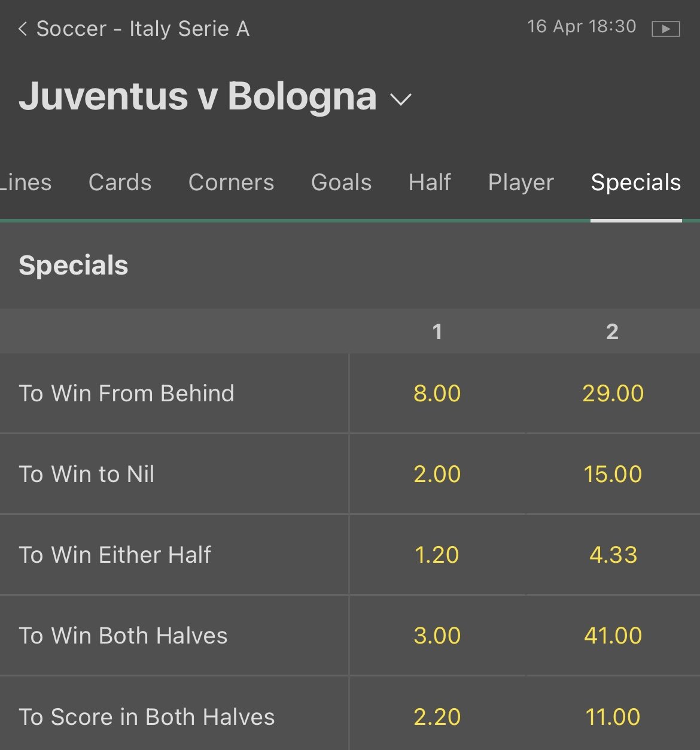This screenshot has height=750, width=700.
Task: Open the partially visible Lines tab
Action: [x=26, y=182]
